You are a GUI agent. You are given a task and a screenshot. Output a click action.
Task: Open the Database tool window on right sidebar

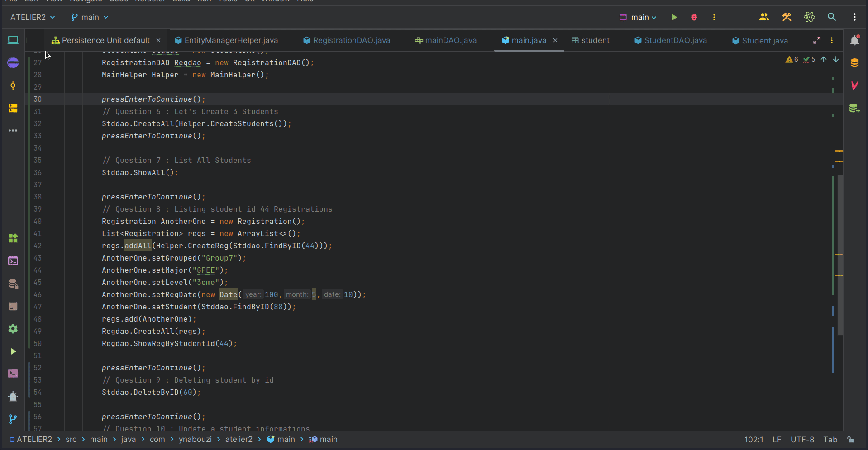click(x=854, y=63)
